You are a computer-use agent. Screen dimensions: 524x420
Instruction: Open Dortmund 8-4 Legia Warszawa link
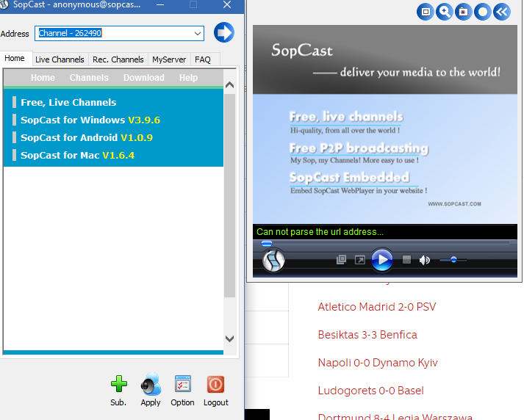click(395, 416)
